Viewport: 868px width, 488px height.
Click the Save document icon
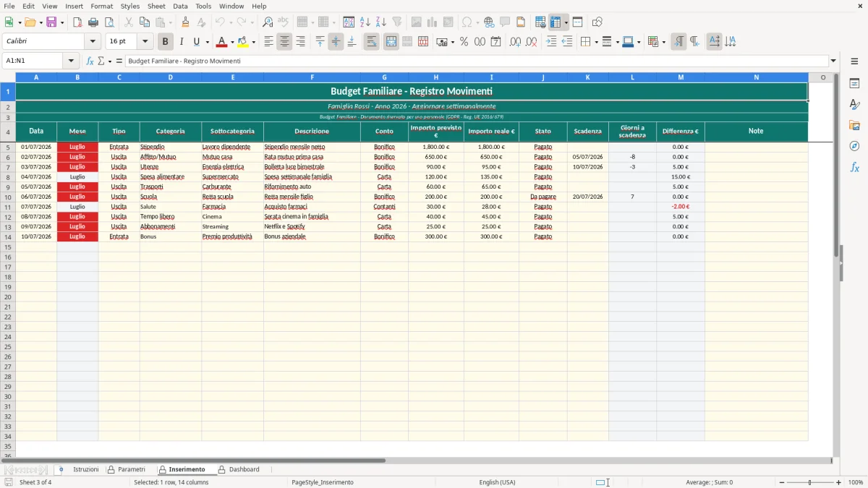pyautogui.click(x=51, y=22)
